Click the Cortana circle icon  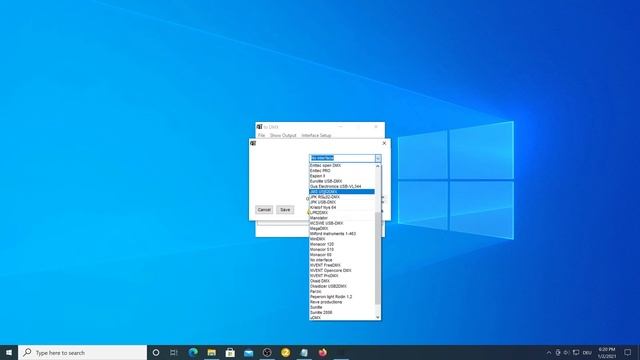(156, 353)
